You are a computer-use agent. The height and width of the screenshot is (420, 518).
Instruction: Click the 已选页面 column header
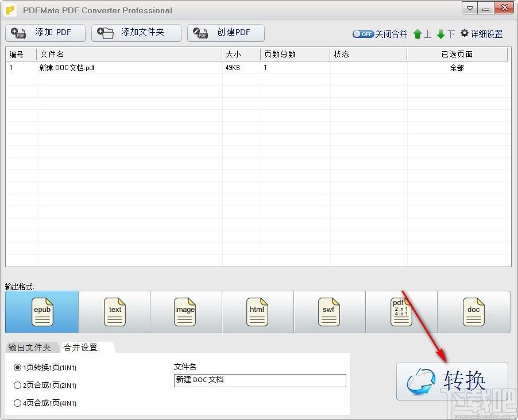457,54
